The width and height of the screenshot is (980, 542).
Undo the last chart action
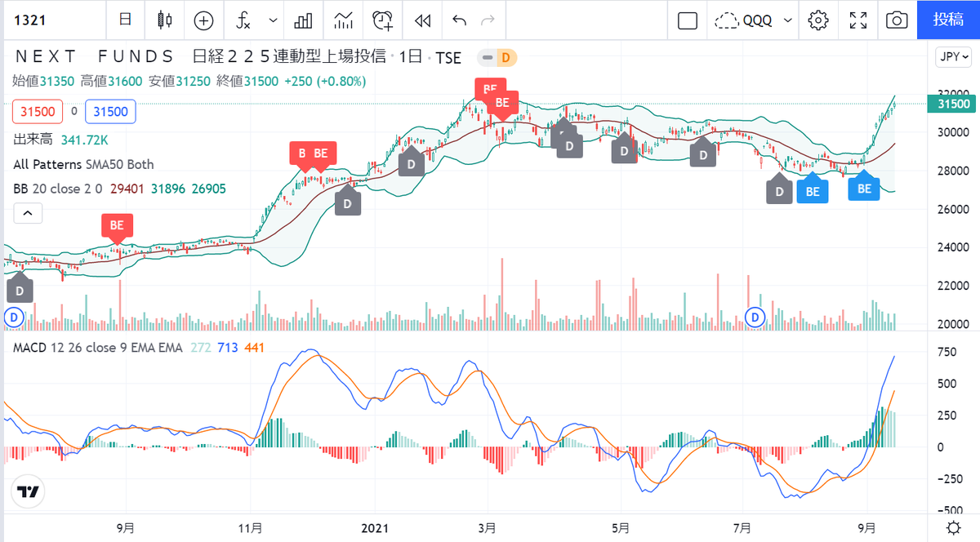pos(459,20)
